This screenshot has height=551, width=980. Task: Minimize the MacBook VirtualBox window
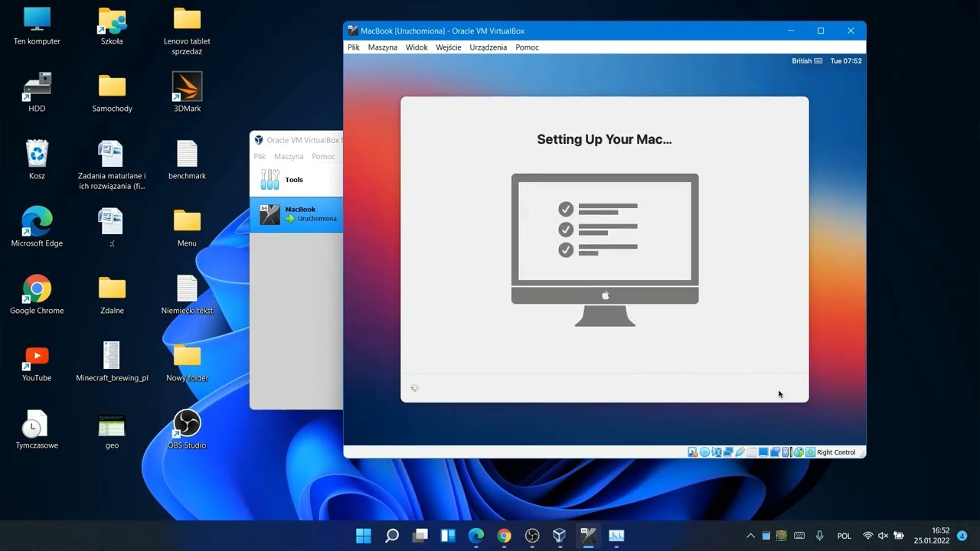tap(791, 31)
